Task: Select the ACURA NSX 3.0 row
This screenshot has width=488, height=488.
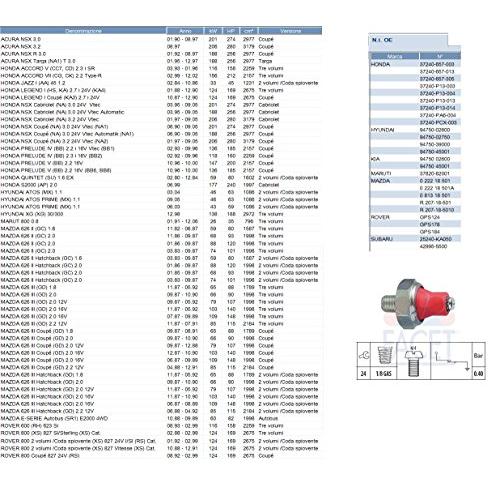Action: point(161,39)
